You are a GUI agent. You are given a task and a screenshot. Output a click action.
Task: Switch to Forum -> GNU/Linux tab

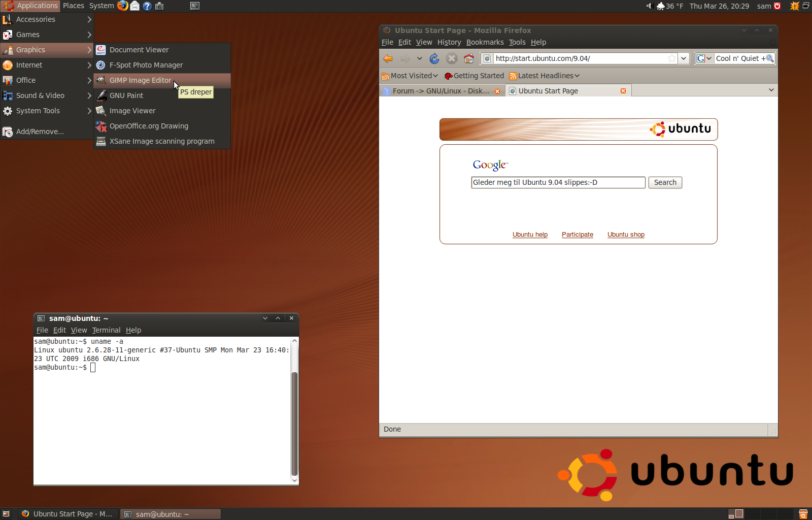tap(442, 91)
